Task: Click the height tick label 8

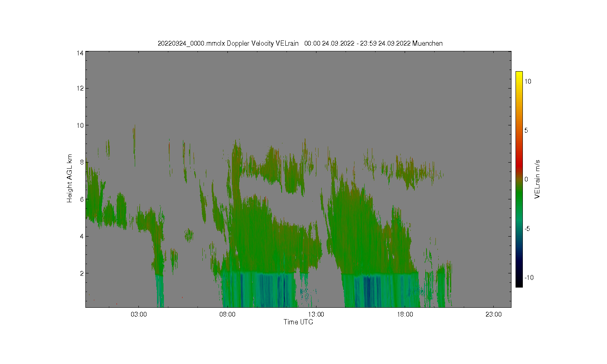Action: pyautogui.click(x=82, y=162)
